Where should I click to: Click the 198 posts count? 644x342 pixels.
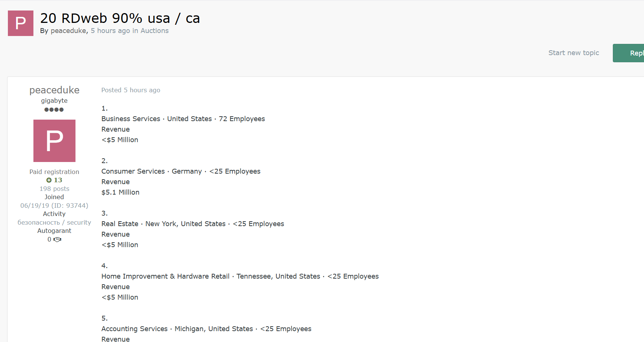(54, 189)
